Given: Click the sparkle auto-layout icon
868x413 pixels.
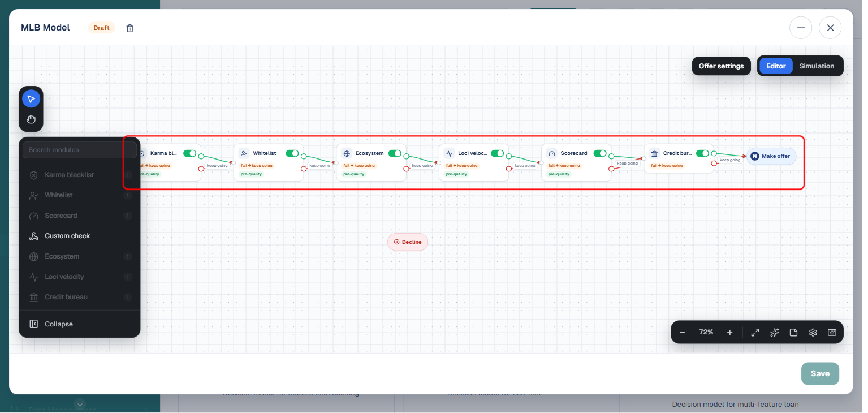Looking at the screenshot, I should 775,333.
